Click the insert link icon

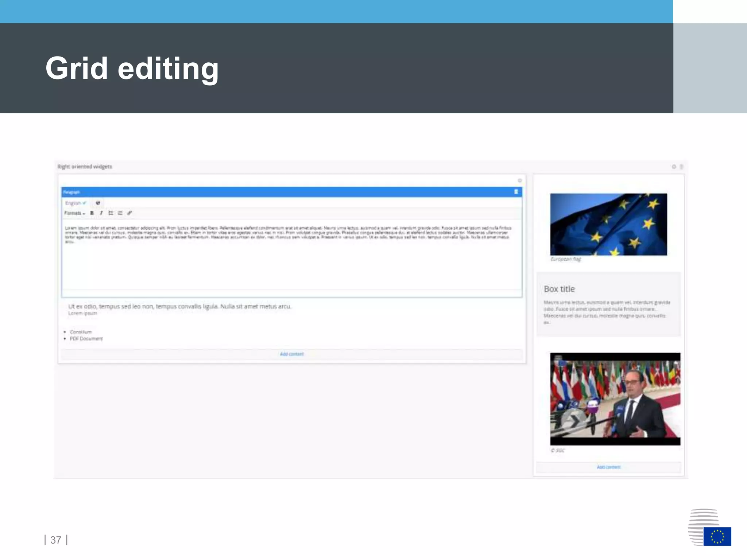point(129,213)
